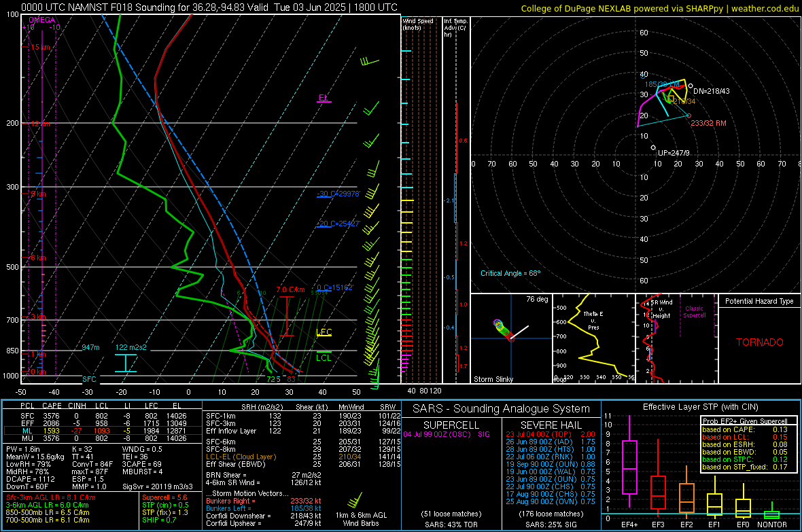
Task: Click 'DN=218/43' on the hodograph
Action: coord(712,91)
